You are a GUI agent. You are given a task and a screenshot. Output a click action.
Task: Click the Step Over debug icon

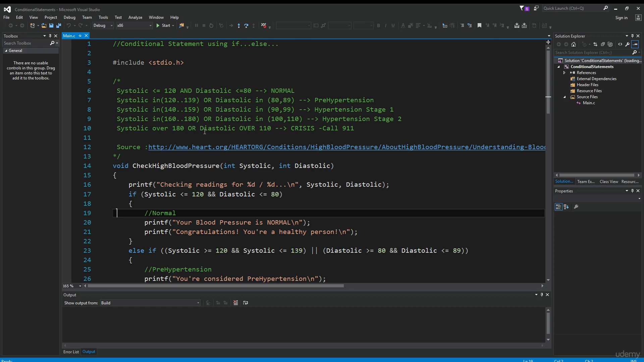pyautogui.click(x=246, y=25)
